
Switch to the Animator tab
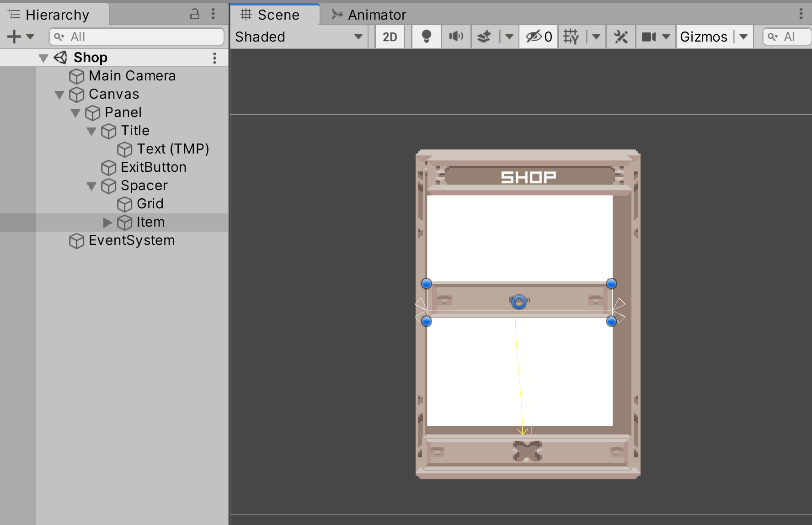(369, 15)
